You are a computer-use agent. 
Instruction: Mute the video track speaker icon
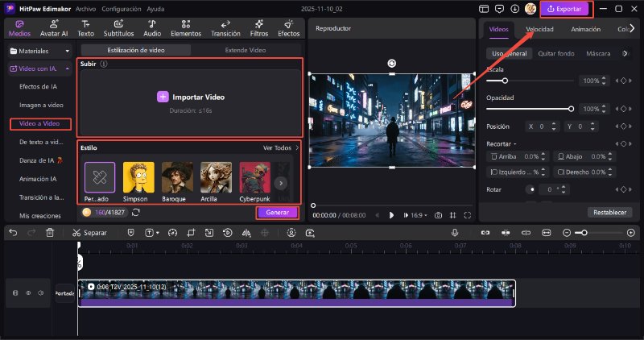point(41,293)
